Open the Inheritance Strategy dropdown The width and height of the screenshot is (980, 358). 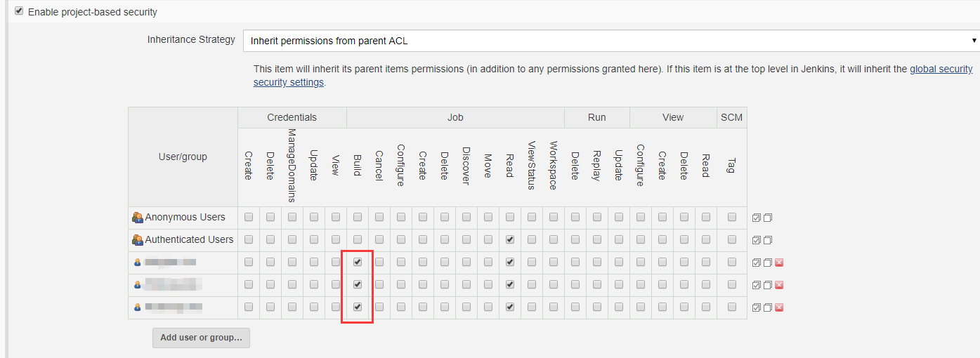611,41
